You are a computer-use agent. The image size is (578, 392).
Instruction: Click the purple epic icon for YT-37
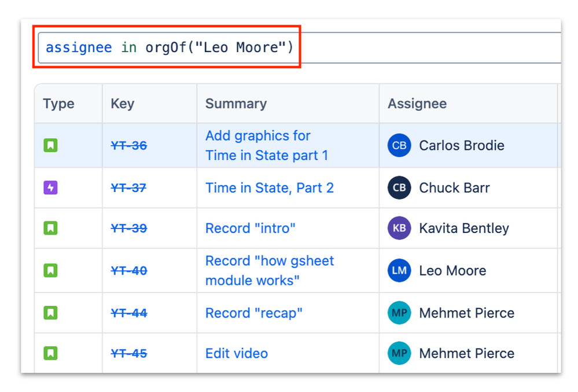(x=50, y=187)
